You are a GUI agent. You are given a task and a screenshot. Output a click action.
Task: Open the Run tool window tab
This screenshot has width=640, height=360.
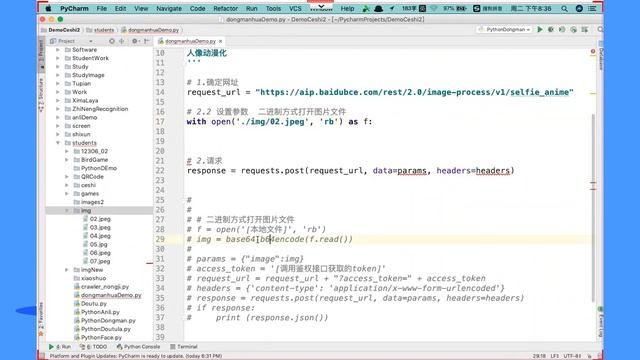pos(60,347)
